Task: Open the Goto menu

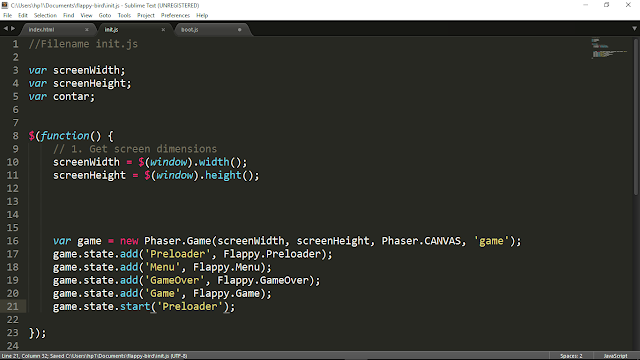Action: point(105,16)
